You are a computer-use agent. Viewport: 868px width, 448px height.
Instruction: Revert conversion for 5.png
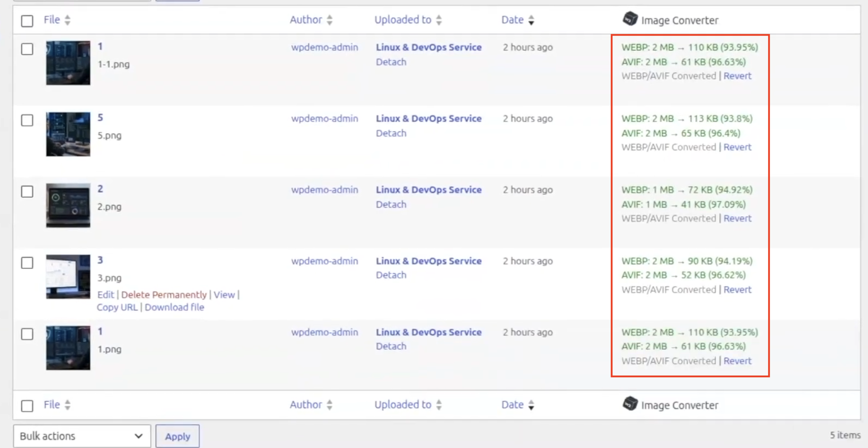tap(737, 147)
